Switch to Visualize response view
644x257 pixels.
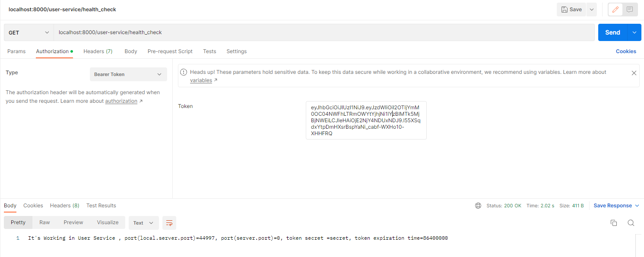(x=108, y=222)
